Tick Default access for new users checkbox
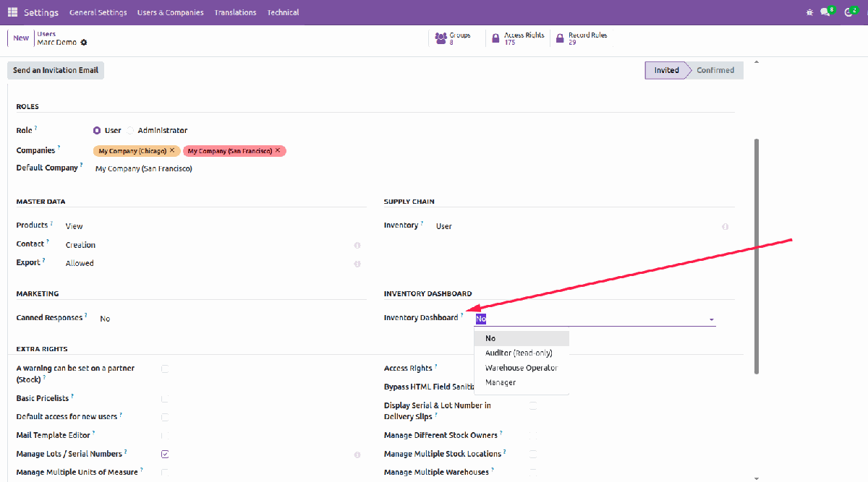The height and width of the screenshot is (482, 868). 165,417
